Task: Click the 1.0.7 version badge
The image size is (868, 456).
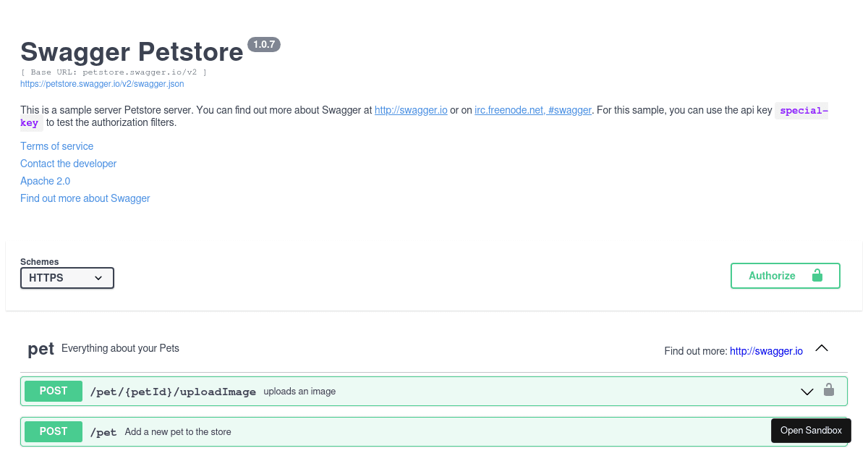Action: (x=264, y=45)
